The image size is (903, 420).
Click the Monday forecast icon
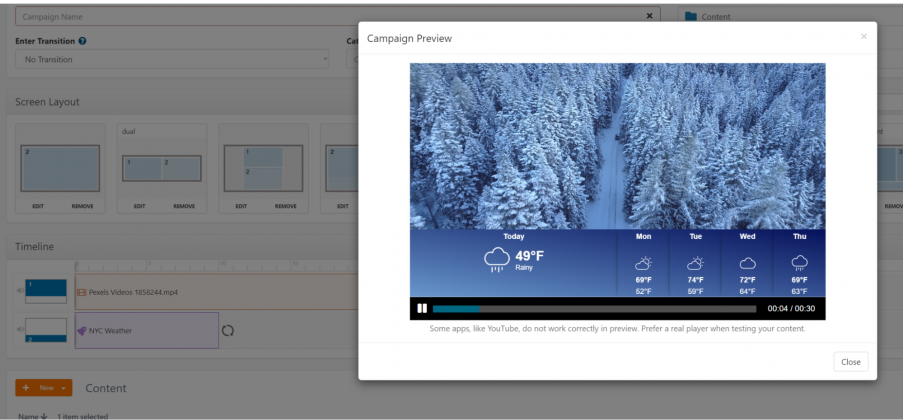(643, 263)
